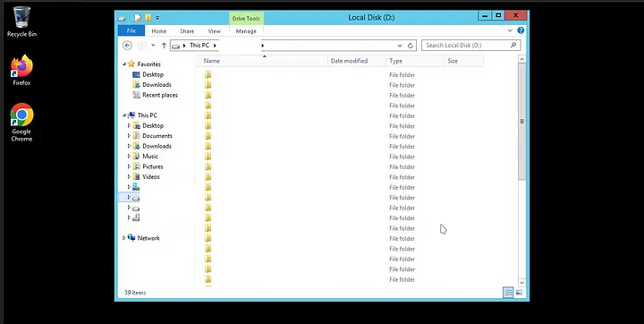Open the File tab
The width and height of the screenshot is (644, 324).
click(x=131, y=30)
